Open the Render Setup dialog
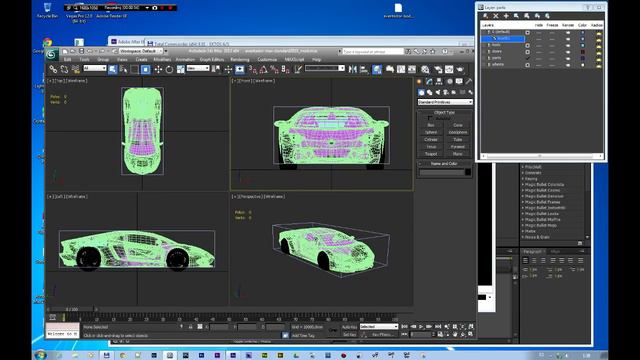 pyautogui.click(x=438, y=69)
